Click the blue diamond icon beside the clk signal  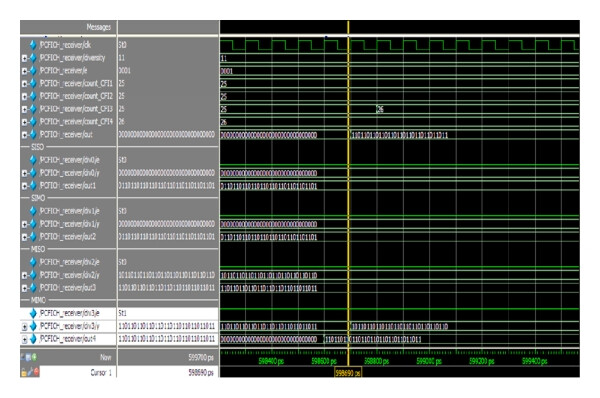(x=33, y=45)
